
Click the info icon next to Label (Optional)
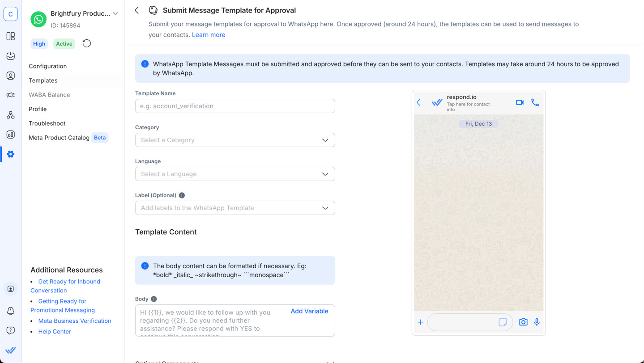pyautogui.click(x=182, y=195)
